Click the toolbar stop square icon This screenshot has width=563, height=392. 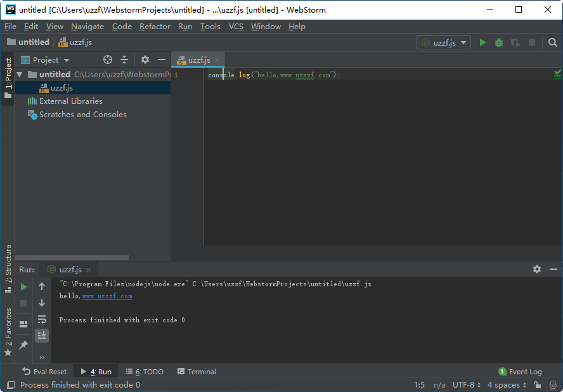click(x=532, y=42)
